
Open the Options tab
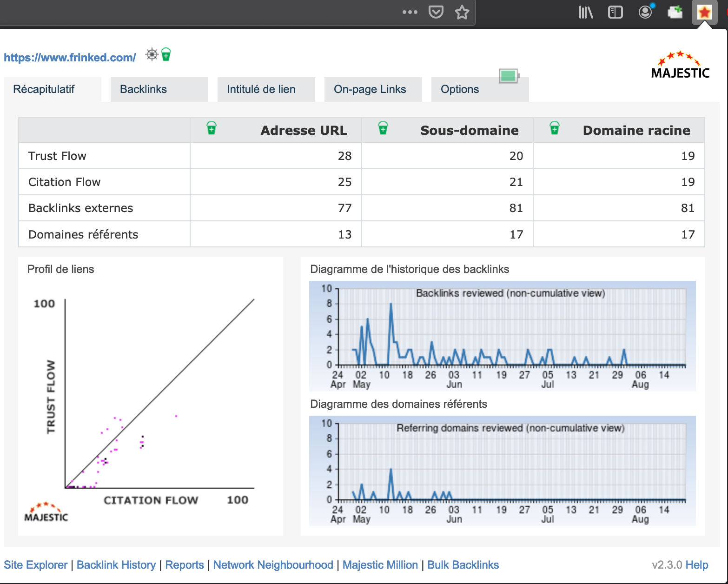coord(480,89)
